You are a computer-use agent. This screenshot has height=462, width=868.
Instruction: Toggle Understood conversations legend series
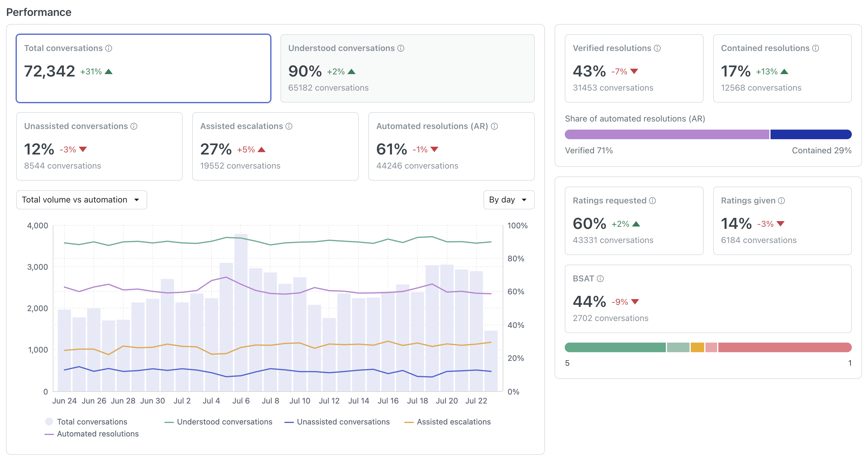(x=218, y=421)
